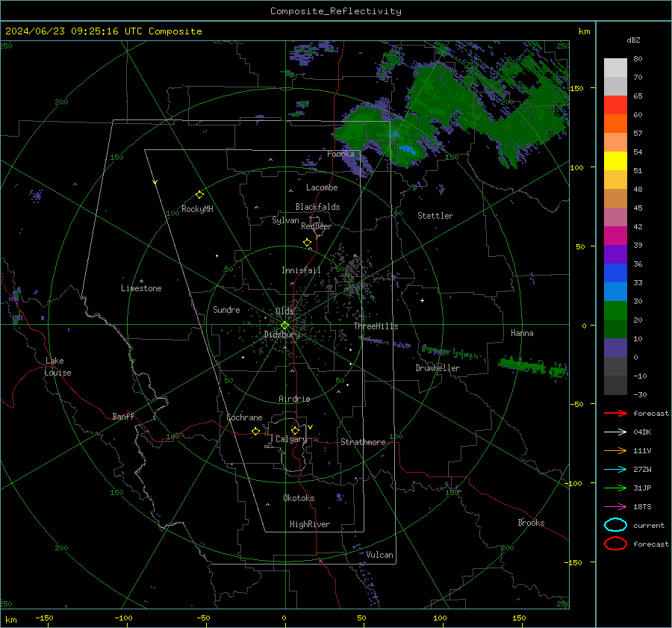Select the magenta 18TS arrow icon
672x628 pixels.
[615, 507]
